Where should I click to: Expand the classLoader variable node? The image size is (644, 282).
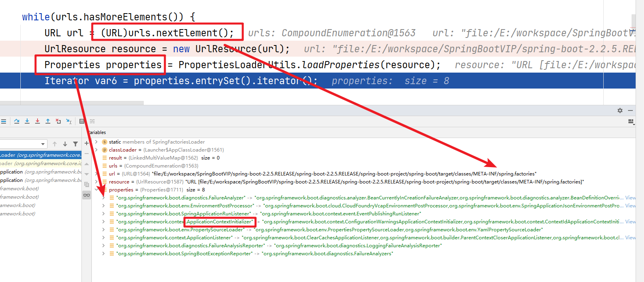click(x=96, y=150)
